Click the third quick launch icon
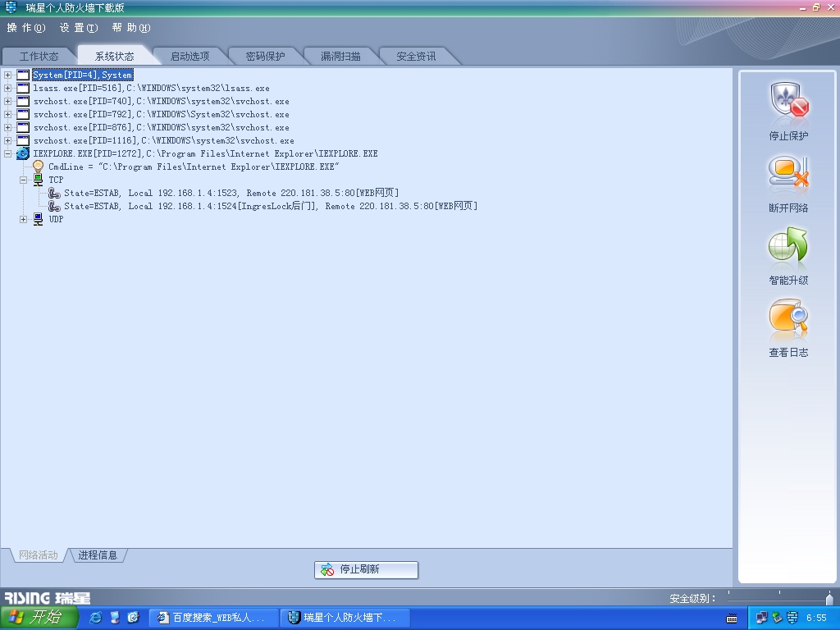Viewport: 840px width, 630px height. pos(133,618)
